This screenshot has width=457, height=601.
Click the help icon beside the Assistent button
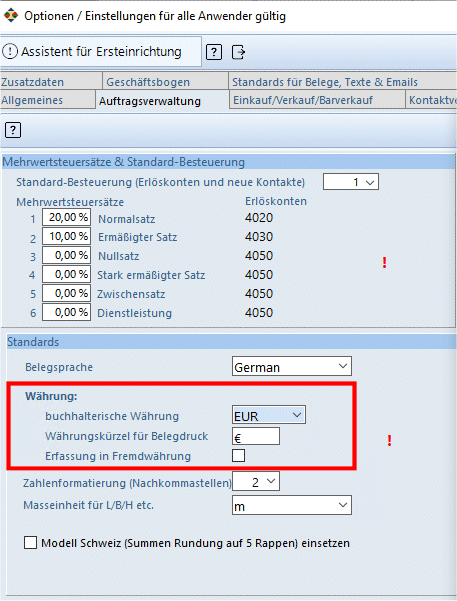[214, 52]
